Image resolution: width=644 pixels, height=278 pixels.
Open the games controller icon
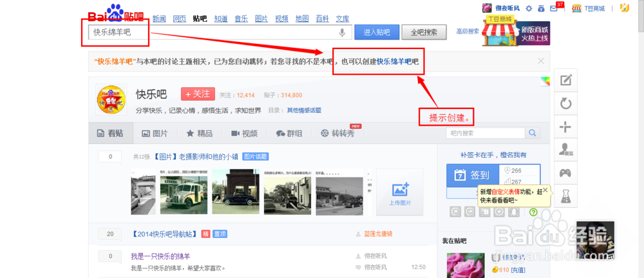566,173
